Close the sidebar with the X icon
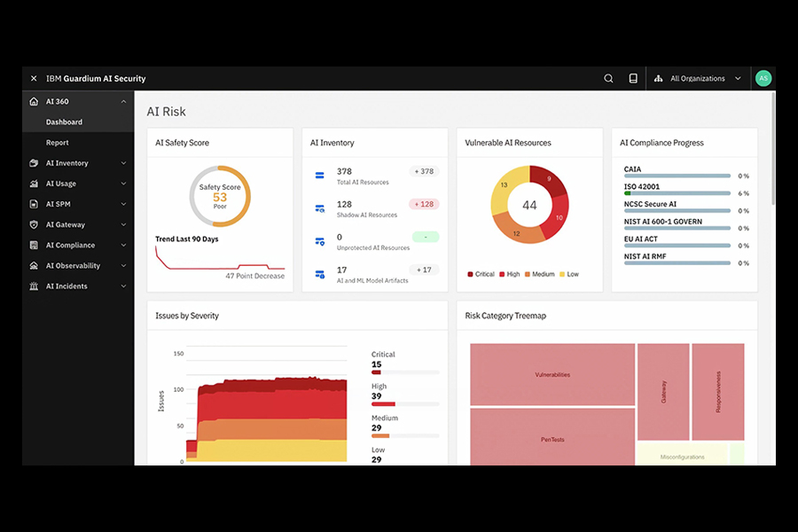This screenshot has height=532, width=798. 34,79
